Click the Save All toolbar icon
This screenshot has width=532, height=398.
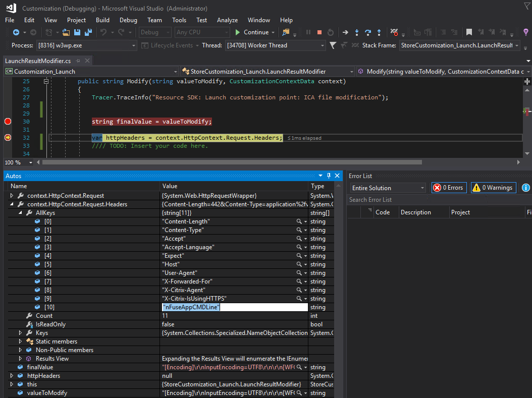click(88, 32)
